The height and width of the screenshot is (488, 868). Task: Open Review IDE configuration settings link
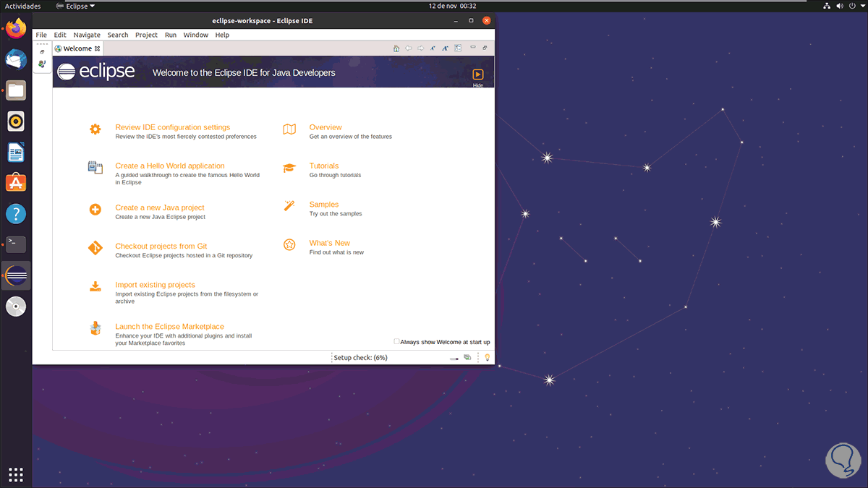pyautogui.click(x=173, y=127)
